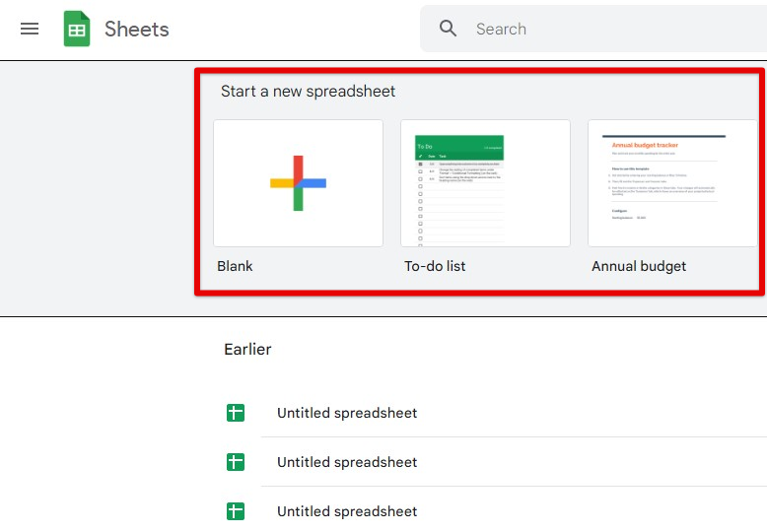Click the Blank label text
This screenshot has height=532, width=767.
pos(235,266)
